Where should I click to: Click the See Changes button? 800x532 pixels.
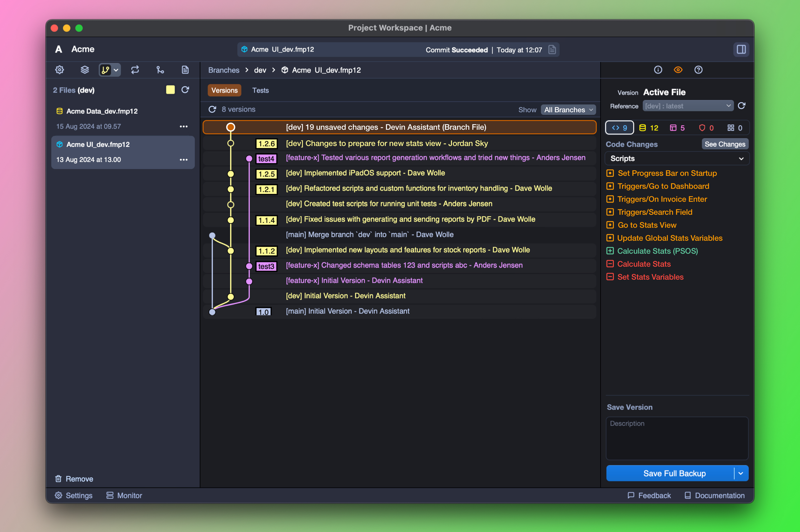(x=725, y=144)
